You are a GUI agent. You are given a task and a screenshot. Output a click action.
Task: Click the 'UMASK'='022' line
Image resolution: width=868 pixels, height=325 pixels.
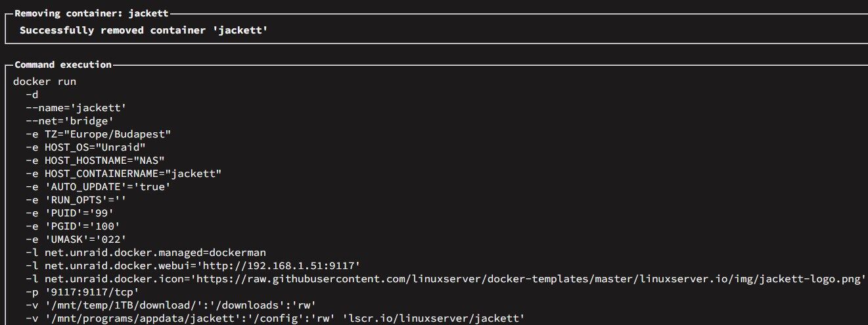click(76, 239)
